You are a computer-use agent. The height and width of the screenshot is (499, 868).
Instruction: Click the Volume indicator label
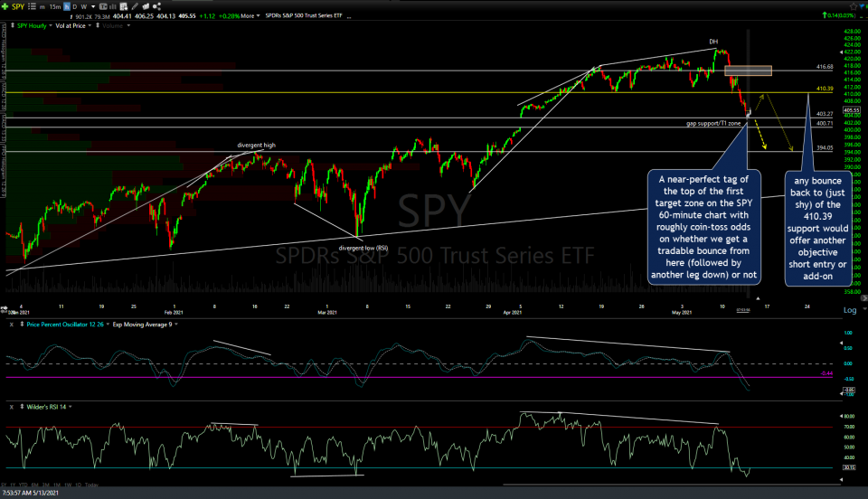(112, 26)
